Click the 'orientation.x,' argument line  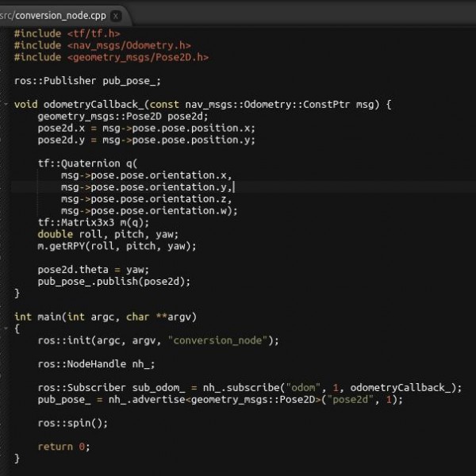(x=146, y=175)
